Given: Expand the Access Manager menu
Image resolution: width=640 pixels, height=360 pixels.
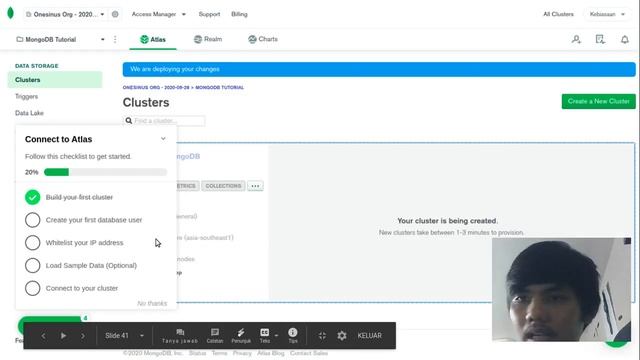Looking at the screenshot, I should point(158,14).
